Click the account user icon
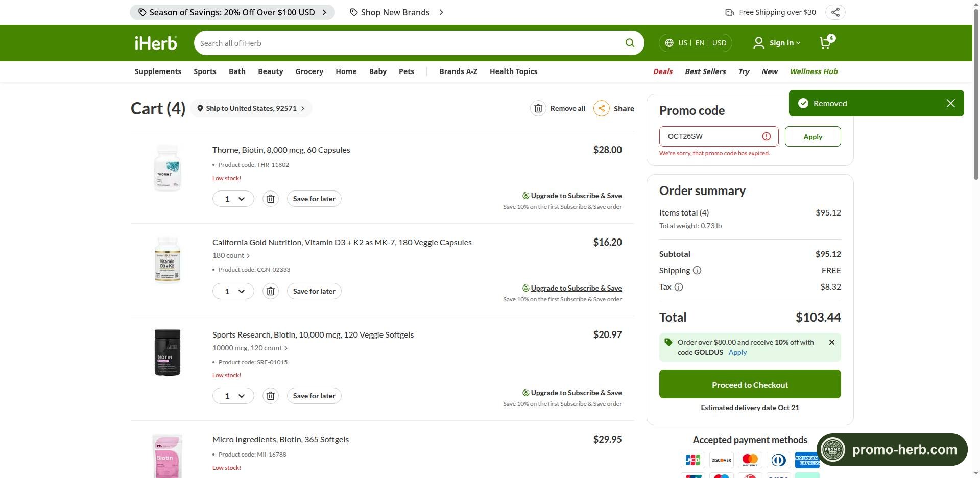The height and width of the screenshot is (478, 980). (x=758, y=43)
